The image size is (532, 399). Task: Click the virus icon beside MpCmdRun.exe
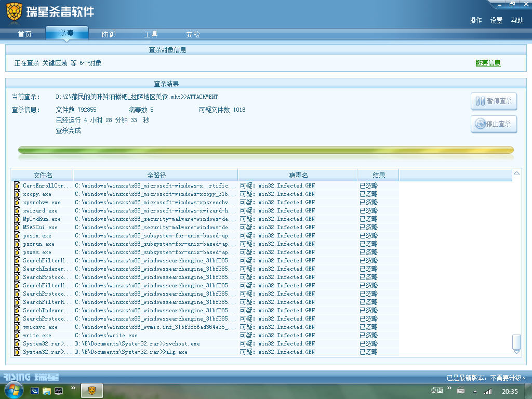pyautogui.click(x=17, y=219)
